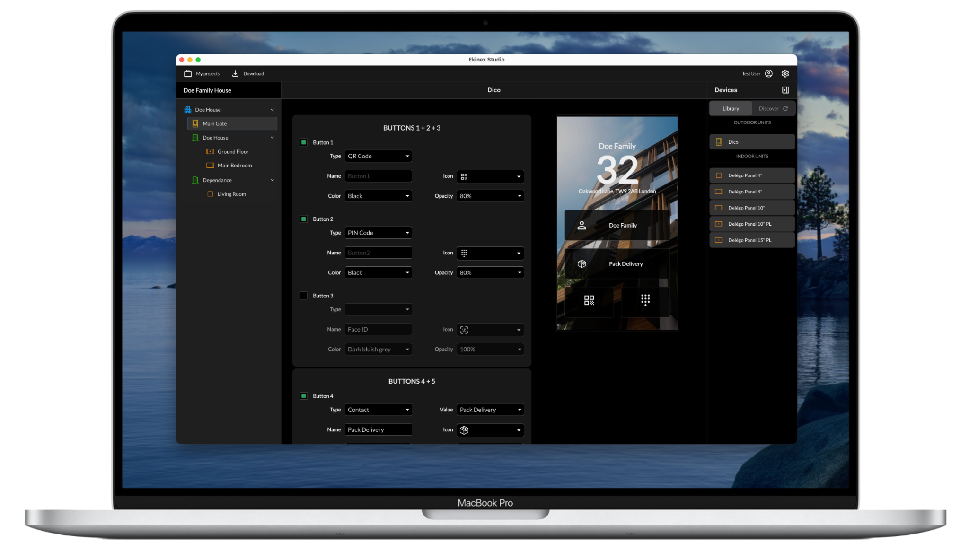Switch to the Library tab
The width and height of the screenshot is (969, 560).
click(731, 109)
